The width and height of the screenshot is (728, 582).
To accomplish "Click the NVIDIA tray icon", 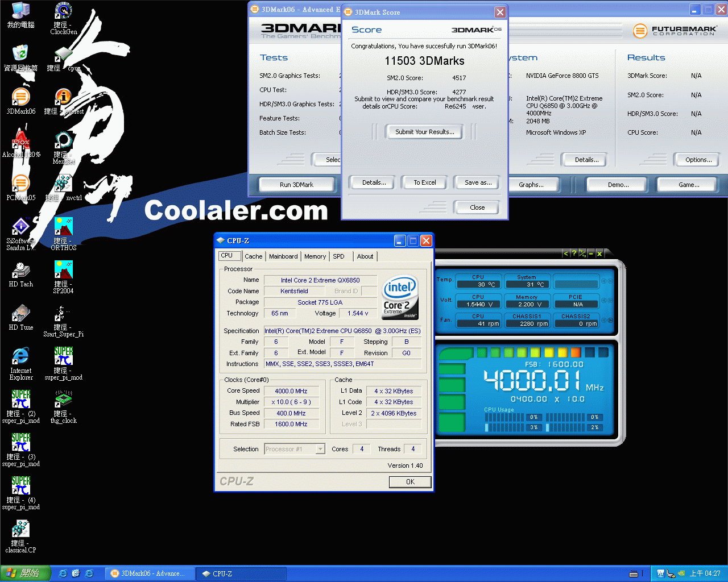I will 680,573.
